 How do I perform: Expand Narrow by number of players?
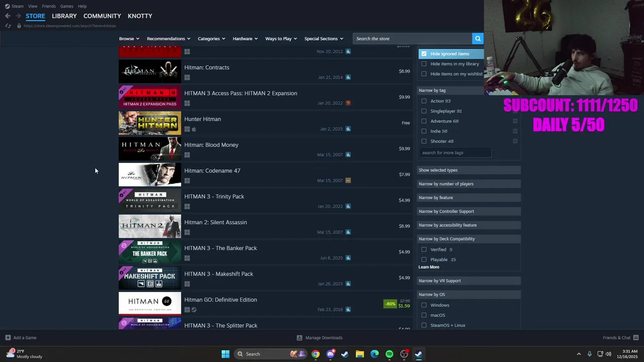468,184
